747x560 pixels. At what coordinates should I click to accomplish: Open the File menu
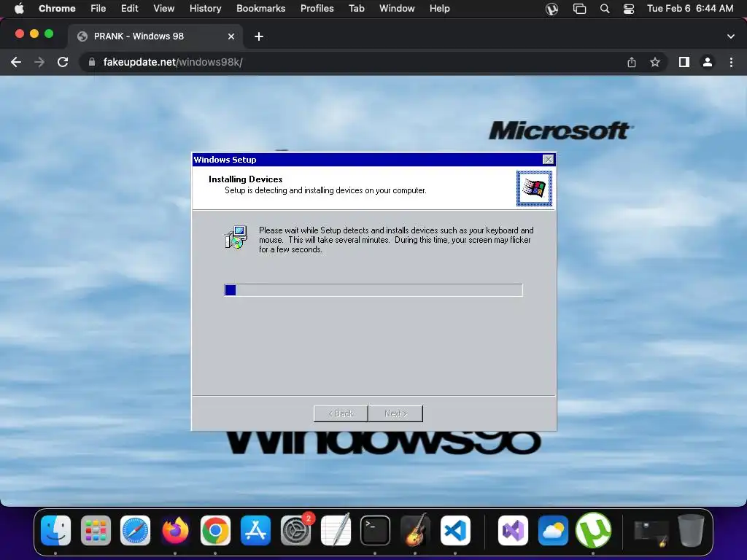tap(98, 9)
